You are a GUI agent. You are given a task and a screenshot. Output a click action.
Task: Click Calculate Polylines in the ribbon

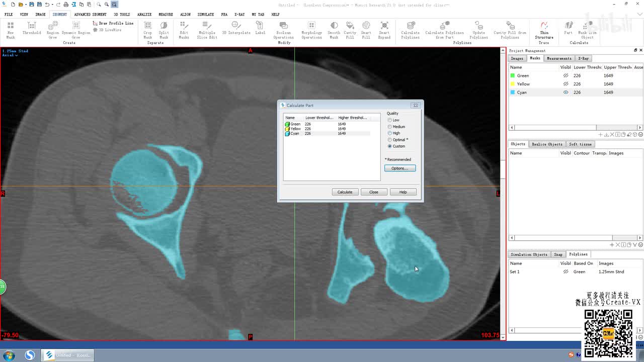pyautogui.click(x=411, y=30)
